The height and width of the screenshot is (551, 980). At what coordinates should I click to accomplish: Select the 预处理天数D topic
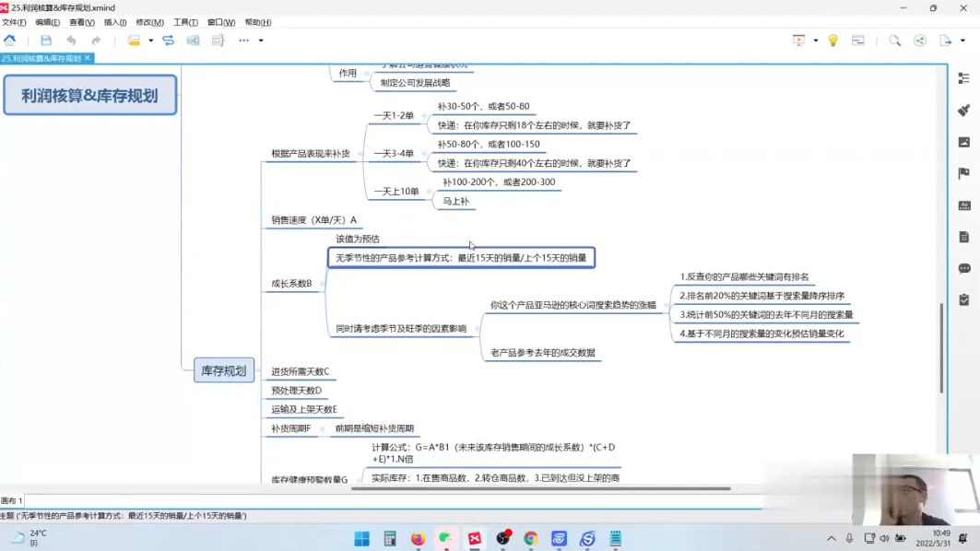pyautogui.click(x=296, y=391)
